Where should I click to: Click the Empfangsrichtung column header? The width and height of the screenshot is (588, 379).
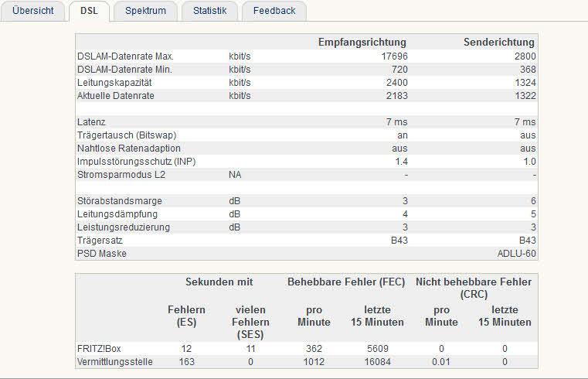362,42
